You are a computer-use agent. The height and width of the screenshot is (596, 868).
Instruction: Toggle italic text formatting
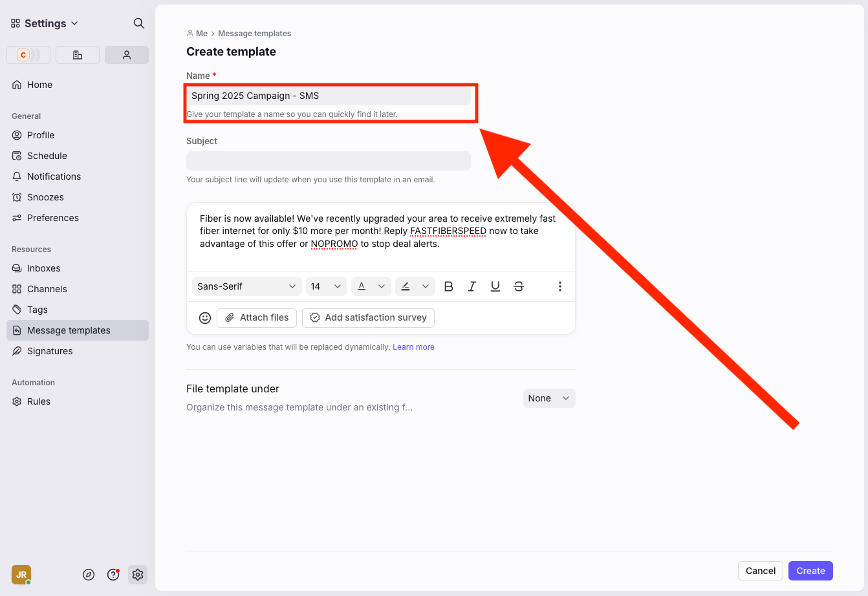472,286
